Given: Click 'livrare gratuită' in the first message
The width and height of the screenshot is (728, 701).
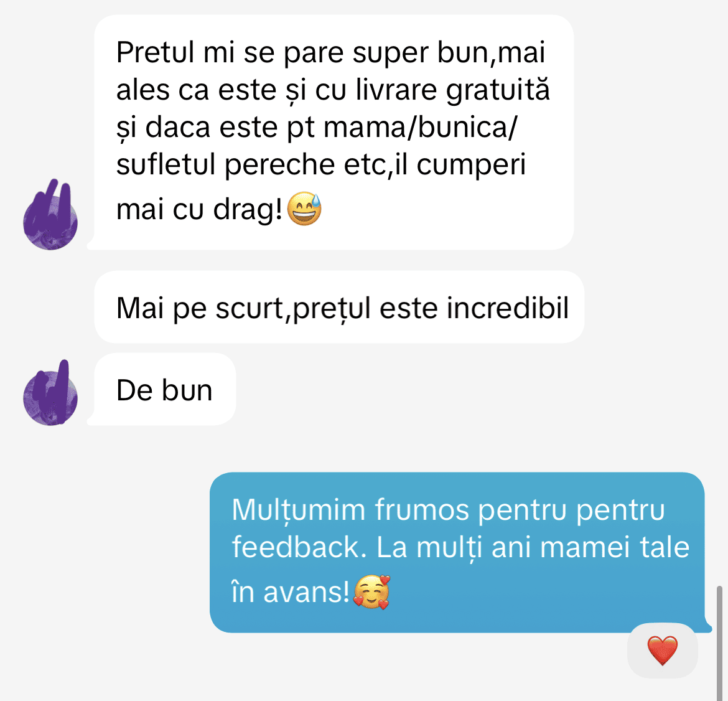Looking at the screenshot, I should 453,89.
